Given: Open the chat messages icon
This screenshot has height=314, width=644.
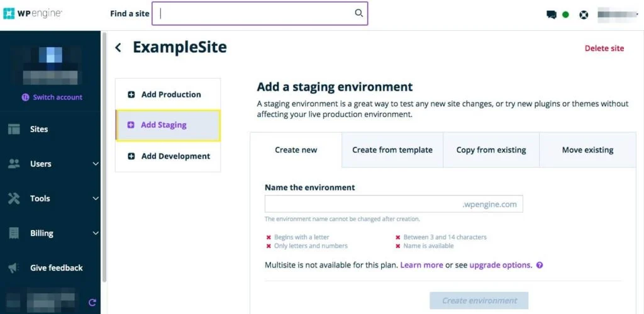Looking at the screenshot, I should pyautogui.click(x=551, y=15).
